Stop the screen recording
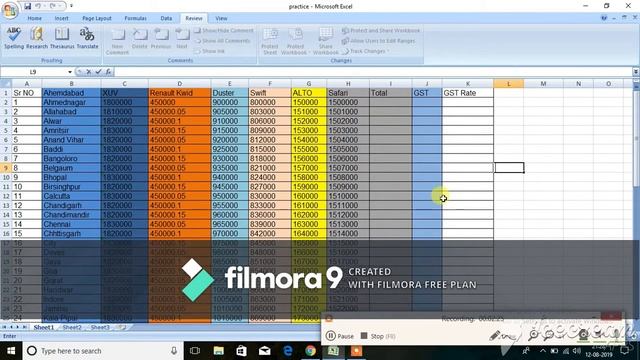Viewport: 640px width, 360px height. tap(378, 336)
